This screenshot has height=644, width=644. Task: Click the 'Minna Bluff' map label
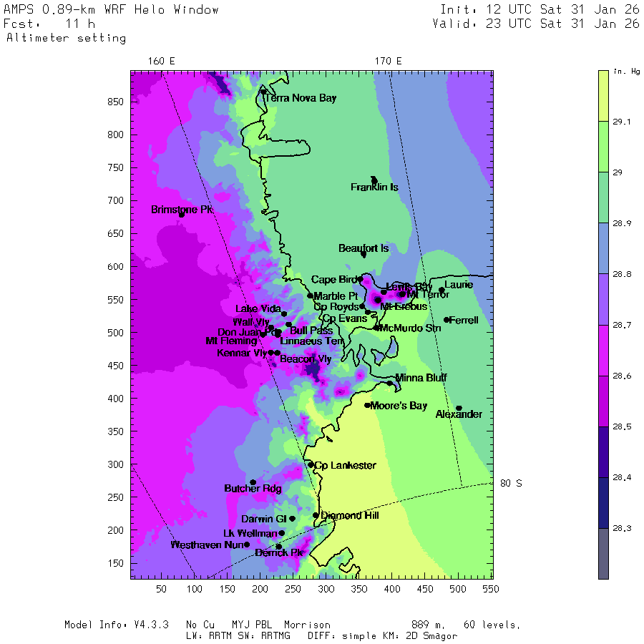pyautogui.click(x=421, y=378)
